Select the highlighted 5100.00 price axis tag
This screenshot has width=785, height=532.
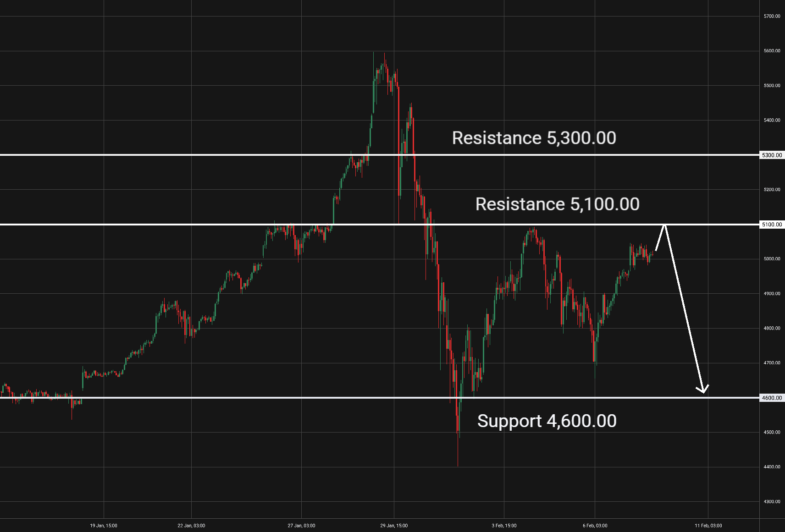click(772, 225)
